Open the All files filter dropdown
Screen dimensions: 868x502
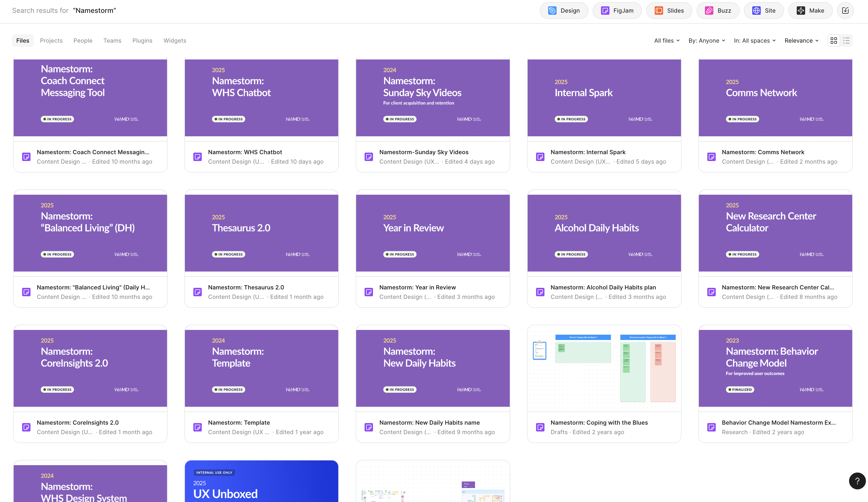(x=667, y=41)
